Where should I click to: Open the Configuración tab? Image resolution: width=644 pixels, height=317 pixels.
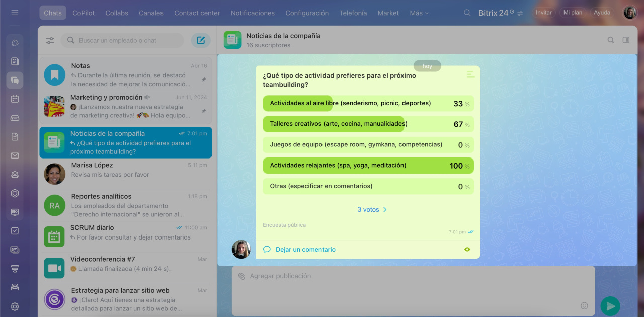click(307, 13)
